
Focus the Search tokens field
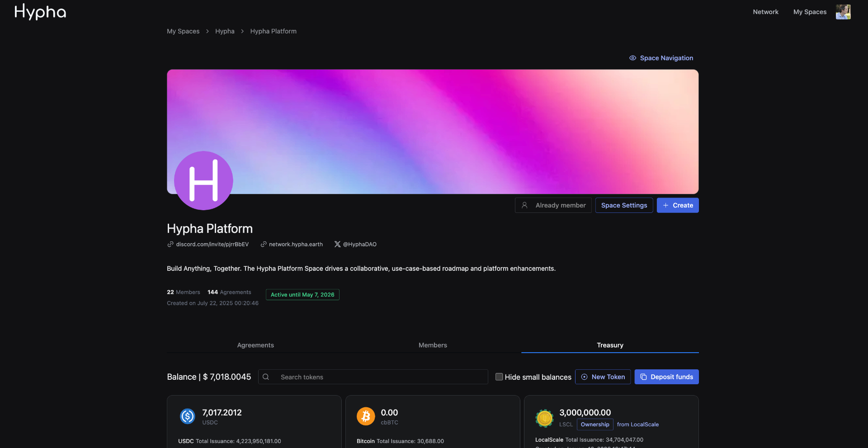(x=373, y=377)
